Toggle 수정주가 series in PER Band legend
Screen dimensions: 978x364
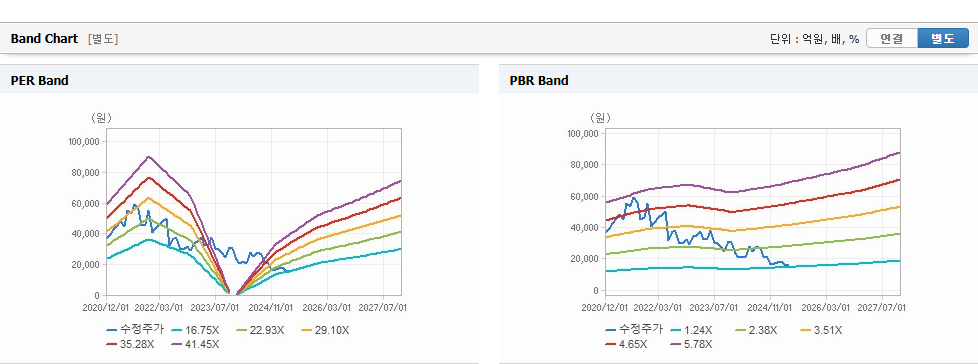point(136,330)
